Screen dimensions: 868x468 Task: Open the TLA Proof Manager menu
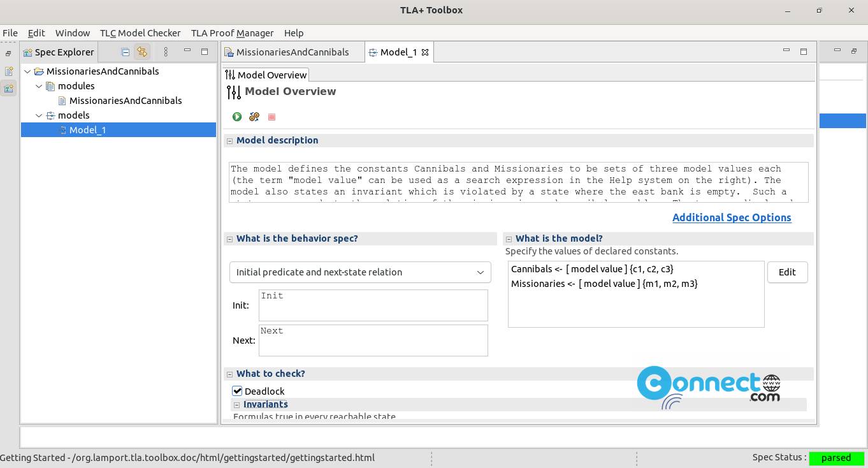pos(232,33)
